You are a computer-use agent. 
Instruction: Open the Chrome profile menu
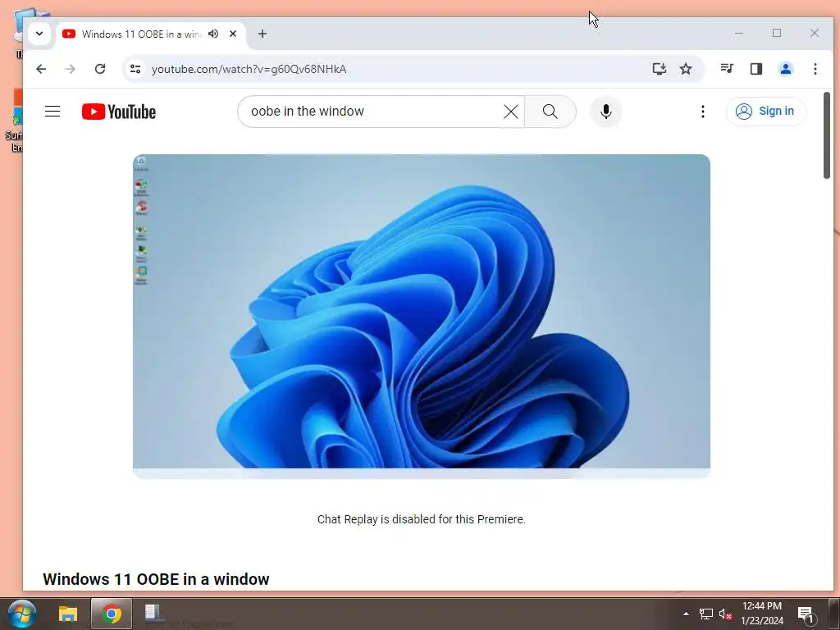786,69
